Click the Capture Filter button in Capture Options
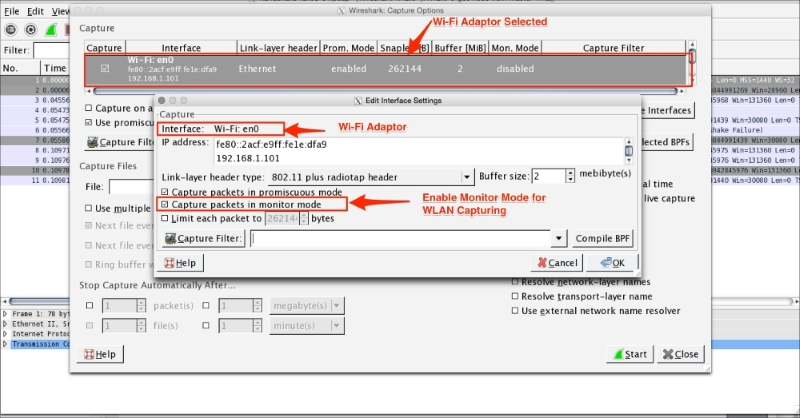Image resolution: width=800 pixels, height=418 pixels. click(119, 142)
